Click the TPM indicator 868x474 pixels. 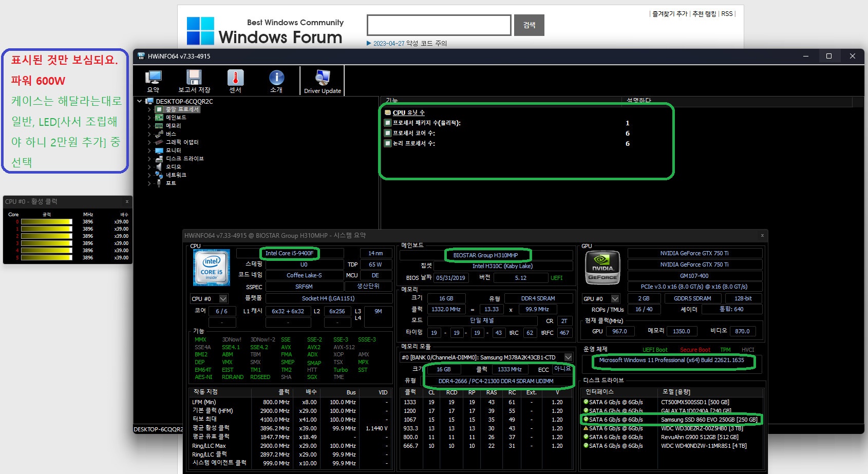tap(725, 350)
